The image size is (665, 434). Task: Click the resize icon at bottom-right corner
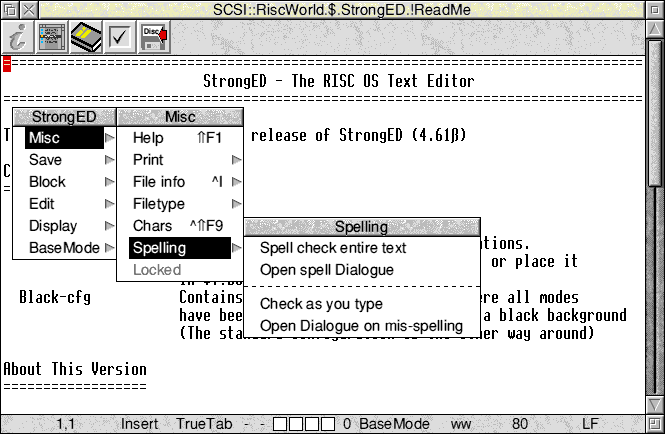654,424
